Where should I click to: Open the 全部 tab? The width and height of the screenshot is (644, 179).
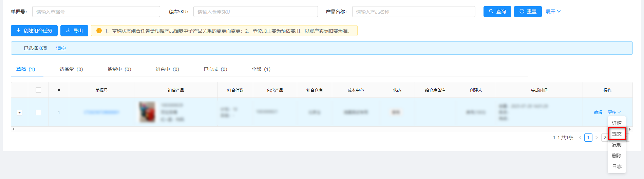261,69
